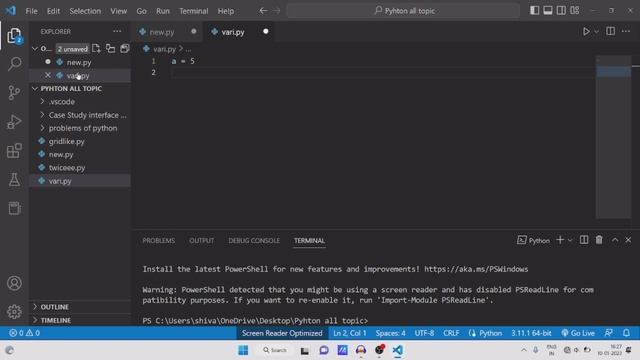Open the Testing flask icon
640x360 pixels.
coord(14,180)
